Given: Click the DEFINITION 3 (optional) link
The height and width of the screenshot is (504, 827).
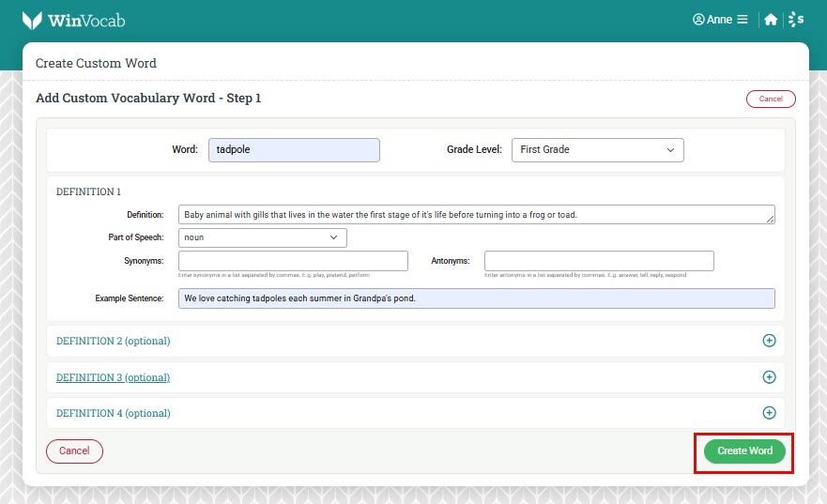Looking at the screenshot, I should pos(113,377).
